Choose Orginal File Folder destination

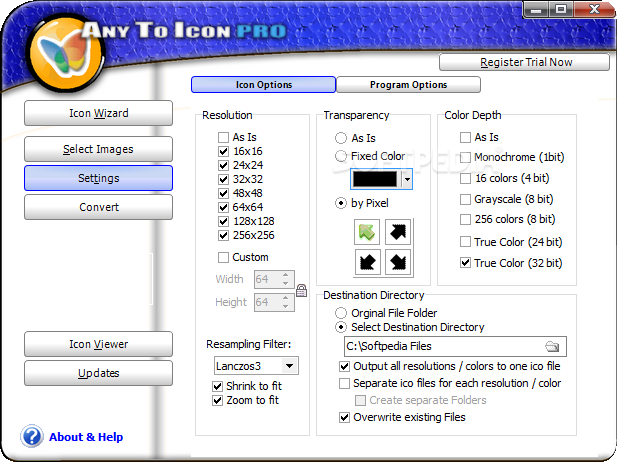pyautogui.click(x=341, y=313)
